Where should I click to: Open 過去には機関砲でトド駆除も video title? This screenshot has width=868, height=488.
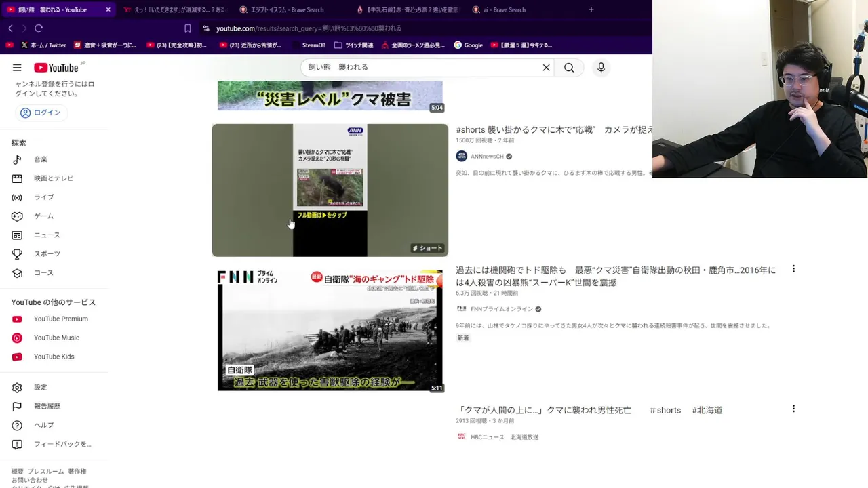[x=616, y=277]
